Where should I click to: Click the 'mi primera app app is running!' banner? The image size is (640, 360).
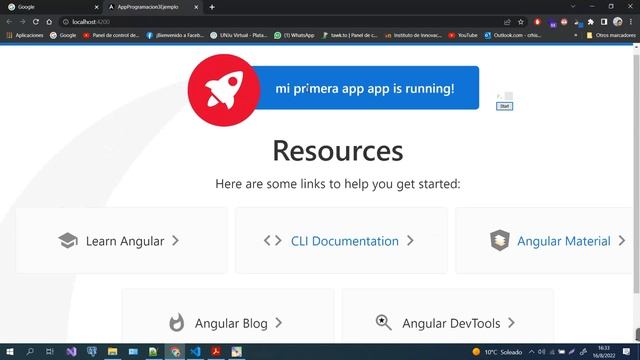coord(364,88)
